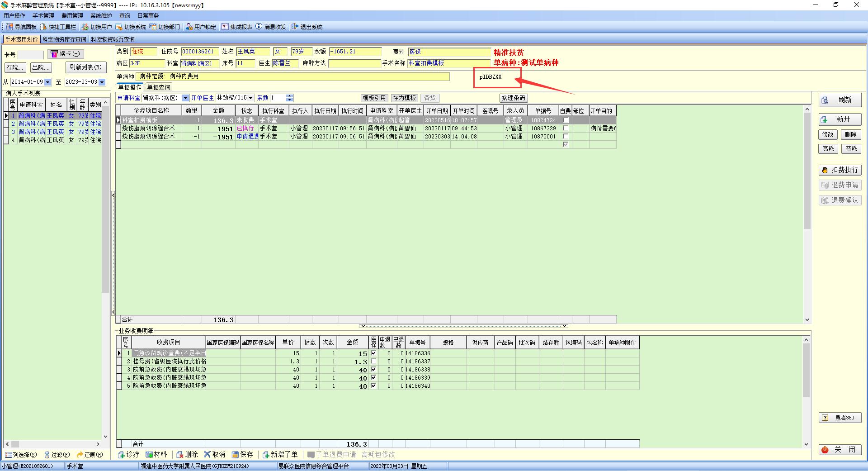The height and width of the screenshot is (471, 868).
Task: Click the 病理条码 button
Action: coord(514,98)
